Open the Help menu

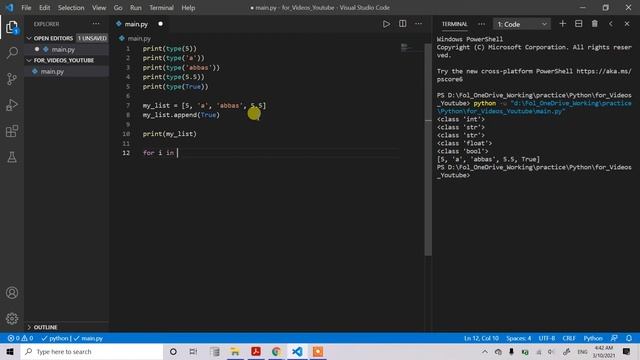pyautogui.click(x=188, y=7)
